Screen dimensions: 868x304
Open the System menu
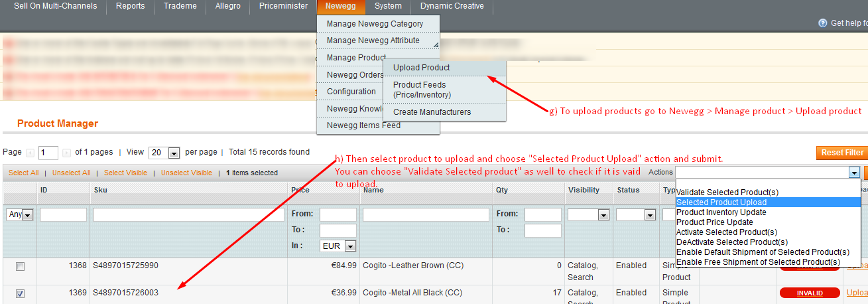pos(388,6)
